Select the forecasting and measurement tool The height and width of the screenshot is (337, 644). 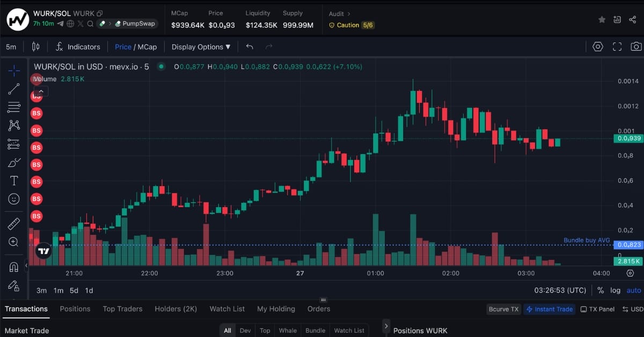[x=14, y=144]
